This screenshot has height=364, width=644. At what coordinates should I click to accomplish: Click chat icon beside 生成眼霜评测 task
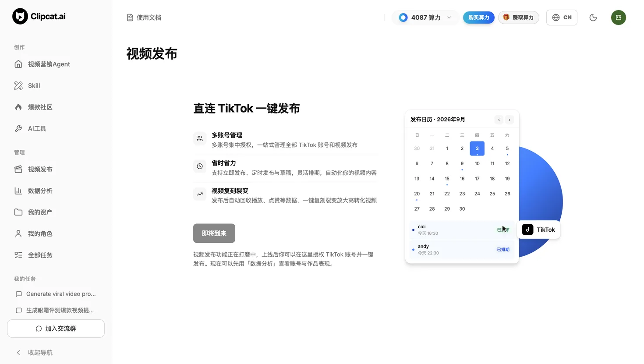[19, 310]
